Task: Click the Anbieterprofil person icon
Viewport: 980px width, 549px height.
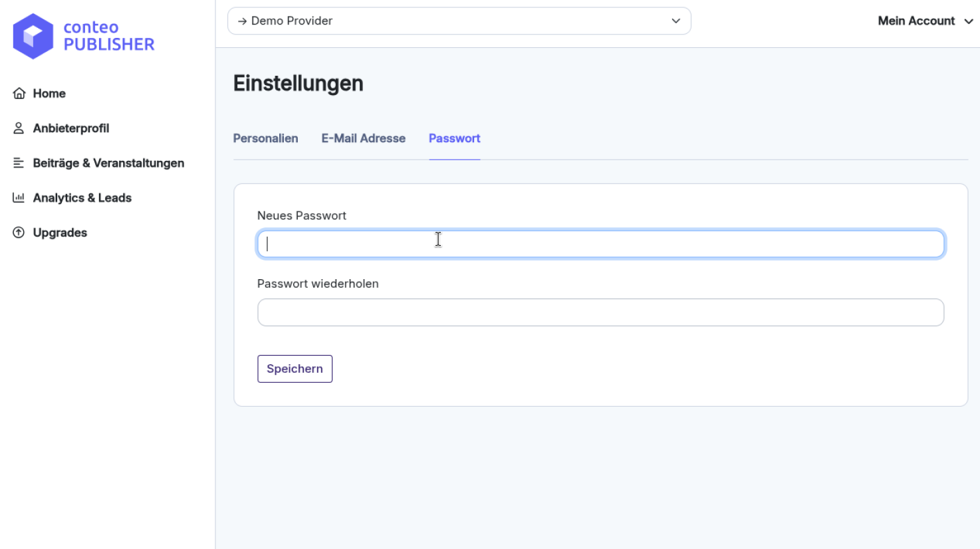Action: tap(19, 128)
